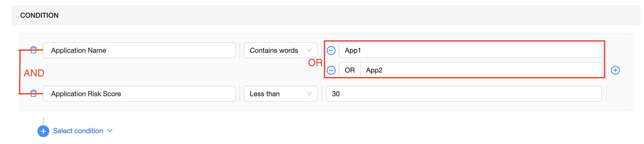Focus the App1 value input

tap(470, 51)
